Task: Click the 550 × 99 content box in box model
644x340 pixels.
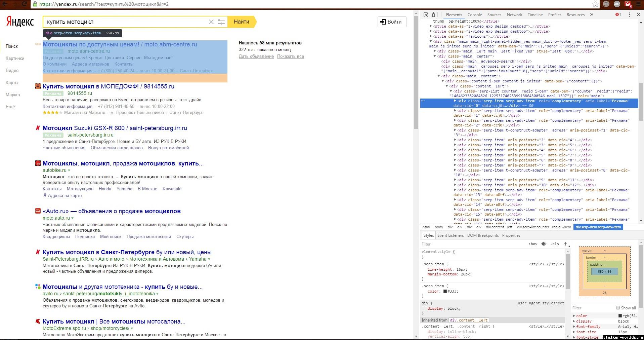Action: (604, 272)
